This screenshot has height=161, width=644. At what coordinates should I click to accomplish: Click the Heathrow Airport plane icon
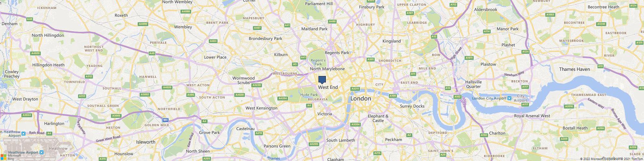[42, 152]
